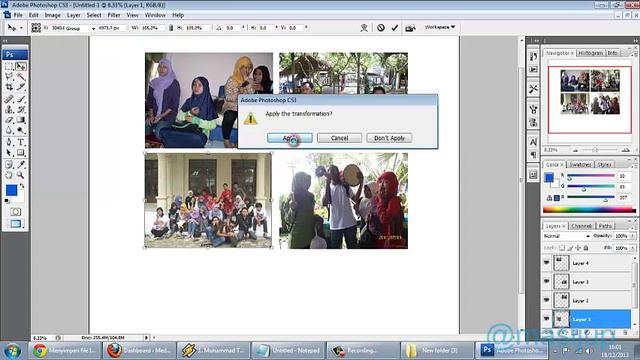Screen dimensions: 640x360
Task: Select the Healing Brush tool
Action: pyautogui.click(x=9, y=99)
